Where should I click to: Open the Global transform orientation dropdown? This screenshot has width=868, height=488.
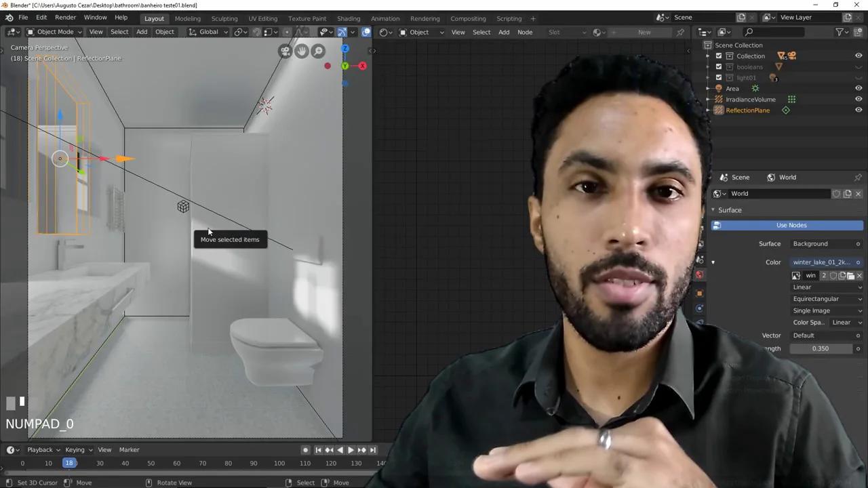coord(209,32)
